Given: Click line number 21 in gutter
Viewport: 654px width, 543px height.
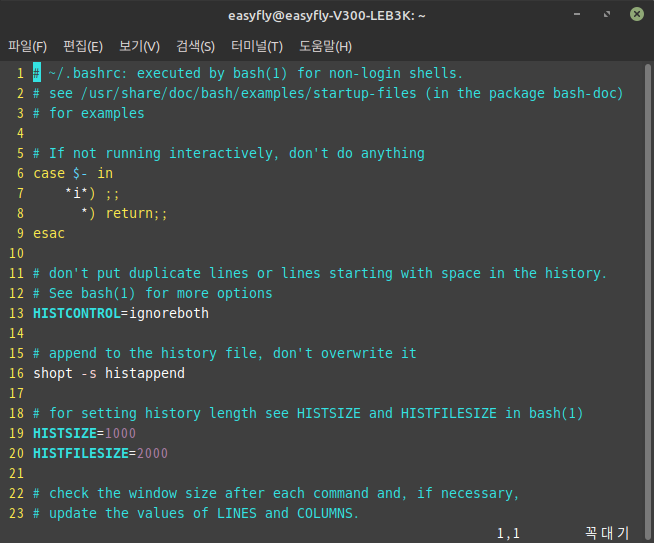Looking at the screenshot, I should click(x=16, y=473).
